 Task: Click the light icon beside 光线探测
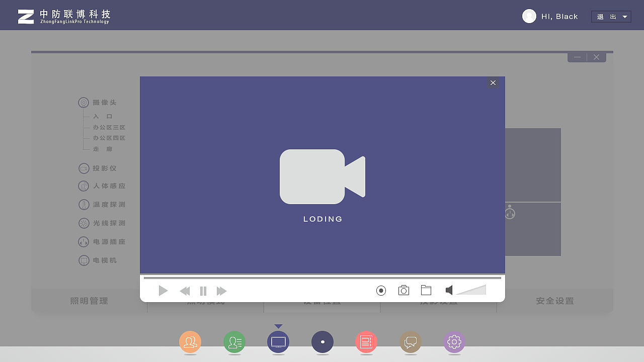tap(84, 223)
